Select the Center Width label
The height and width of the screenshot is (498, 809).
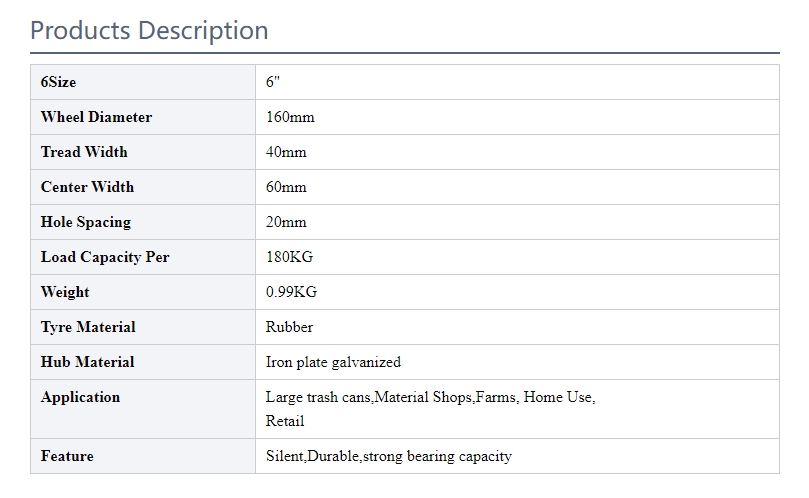pyautogui.click(x=87, y=187)
